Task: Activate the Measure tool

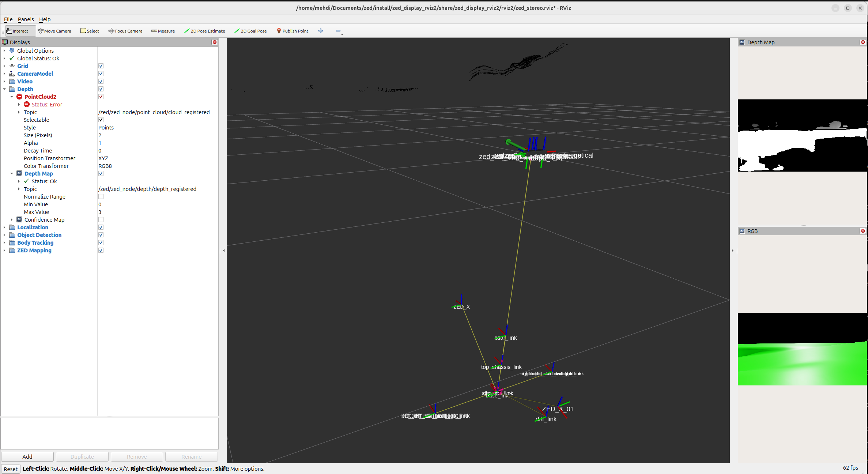Action: coord(163,31)
